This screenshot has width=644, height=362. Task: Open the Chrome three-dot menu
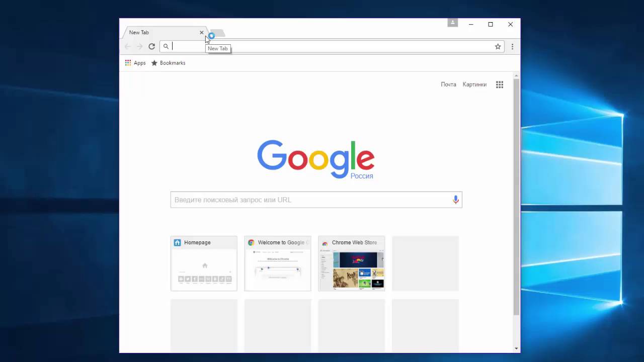[x=512, y=46]
